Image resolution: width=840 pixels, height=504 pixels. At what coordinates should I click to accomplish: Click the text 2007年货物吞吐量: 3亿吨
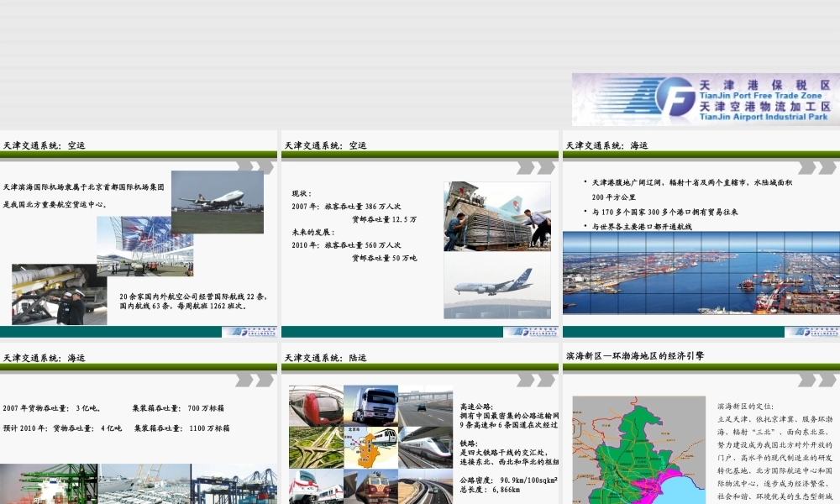(52, 407)
